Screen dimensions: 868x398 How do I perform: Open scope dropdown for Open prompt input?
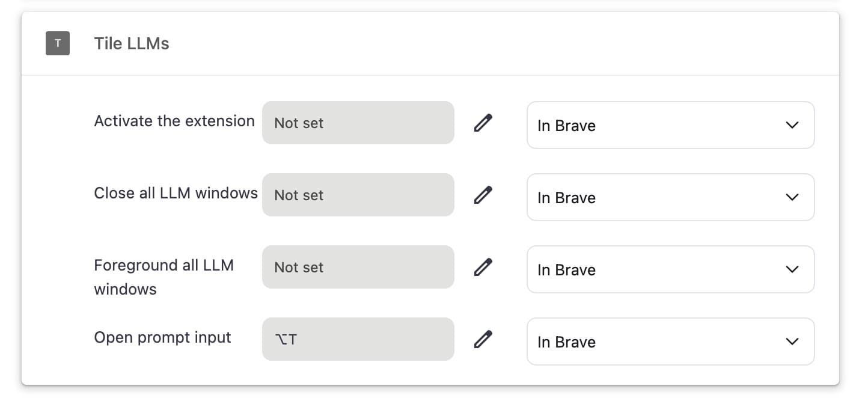pos(670,341)
